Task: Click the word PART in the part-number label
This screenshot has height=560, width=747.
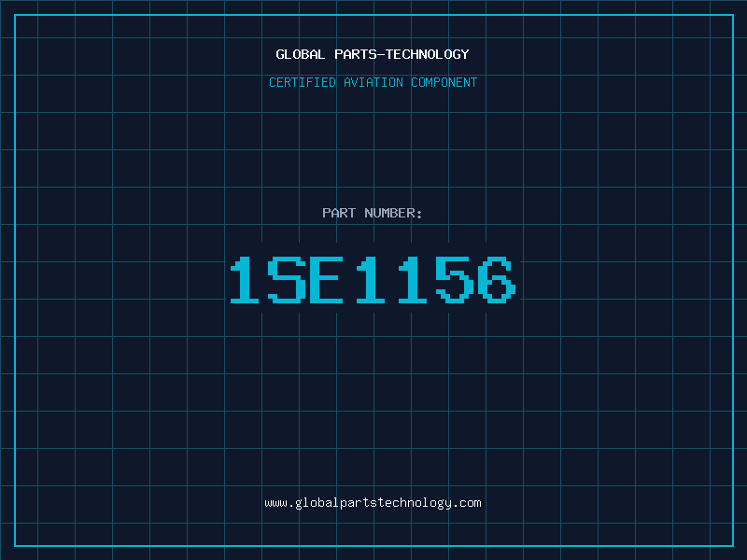Action: pos(338,214)
